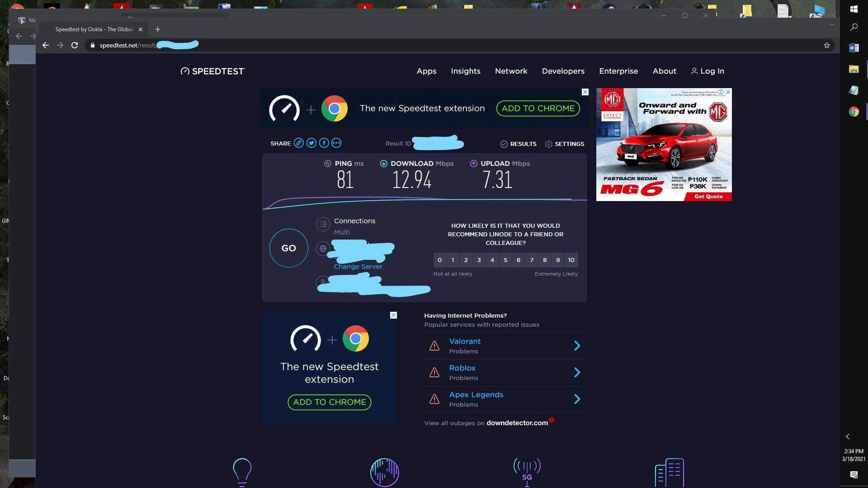Screen dimensions: 868x488
Task: Open the Network menu
Action: [x=511, y=71]
